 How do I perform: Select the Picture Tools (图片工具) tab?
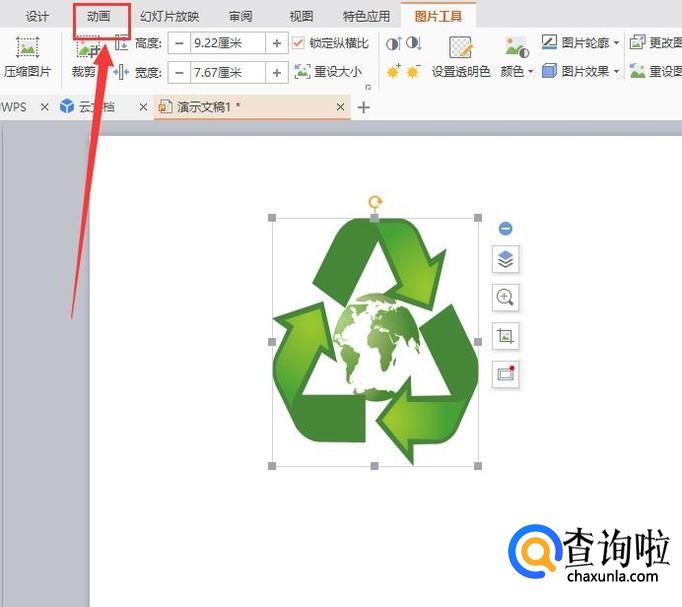[438, 17]
